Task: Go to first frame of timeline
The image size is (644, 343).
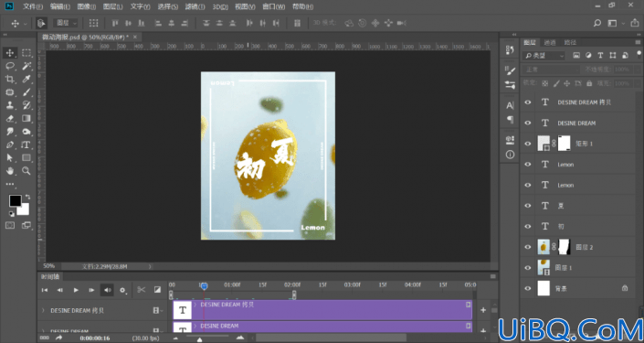Action: 45,290
